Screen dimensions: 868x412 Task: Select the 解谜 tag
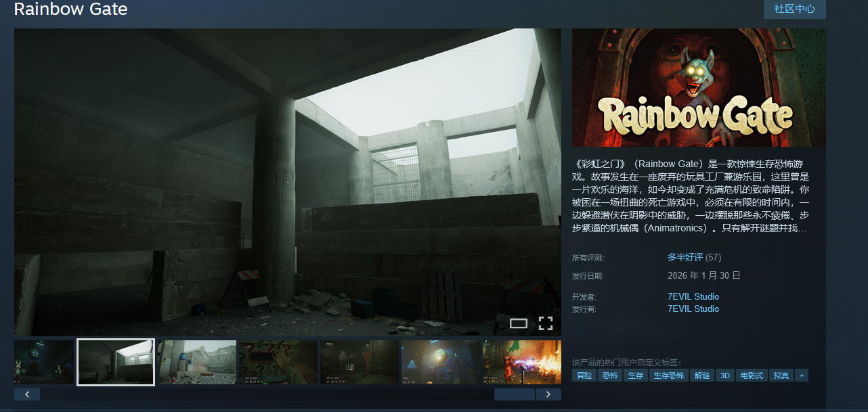coord(702,375)
